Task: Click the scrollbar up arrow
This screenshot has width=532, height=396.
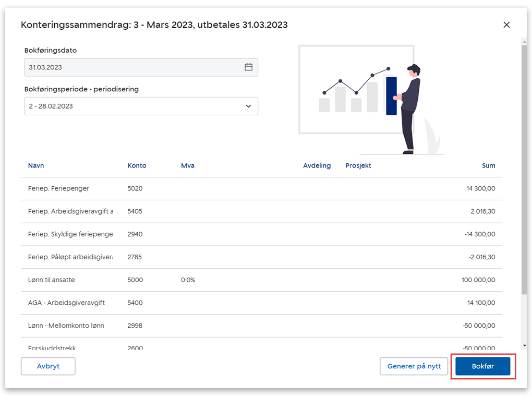Action: point(524,41)
